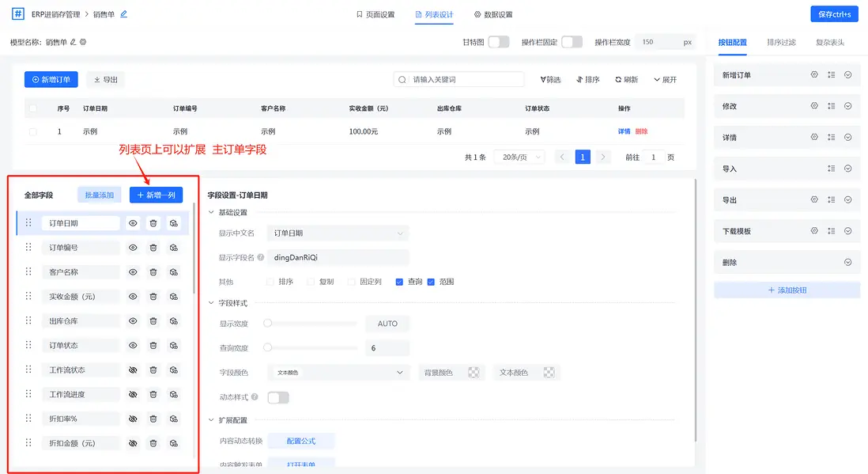868x474 pixels.
Task: Click the 添加按钮 button
Action: (787, 290)
